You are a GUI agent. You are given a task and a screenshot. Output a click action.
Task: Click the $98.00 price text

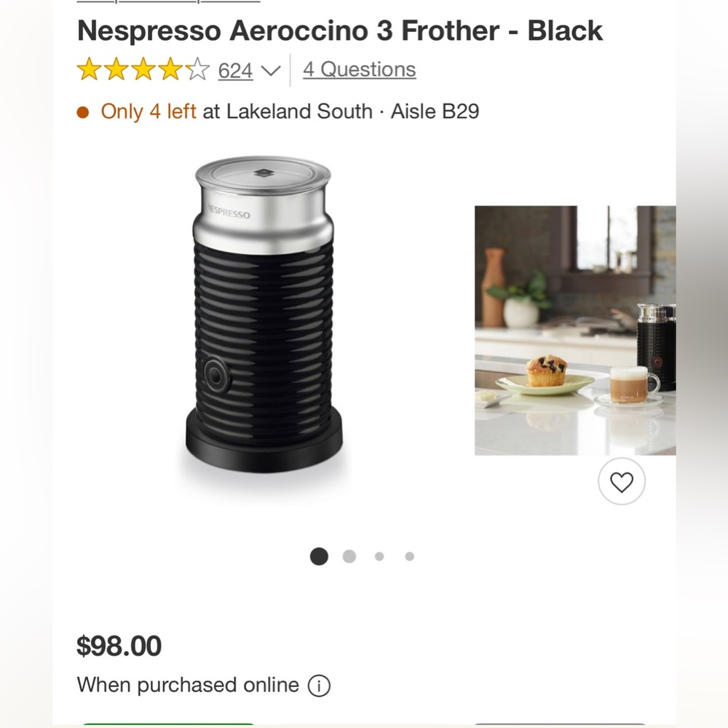[119, 646]
